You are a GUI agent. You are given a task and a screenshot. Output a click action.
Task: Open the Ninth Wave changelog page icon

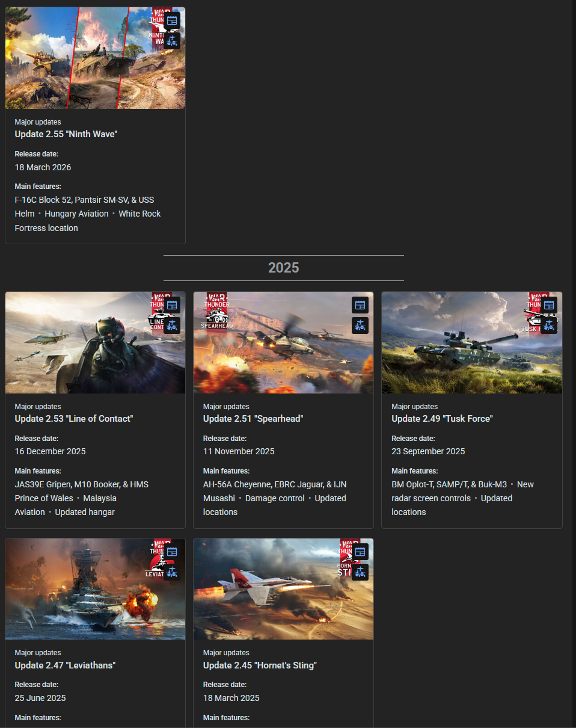tap(172, 20)
